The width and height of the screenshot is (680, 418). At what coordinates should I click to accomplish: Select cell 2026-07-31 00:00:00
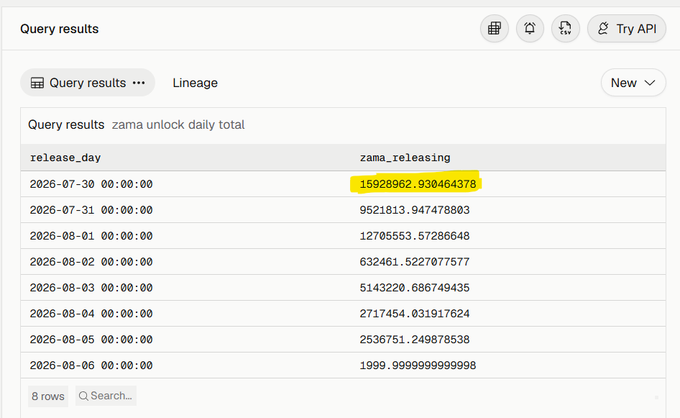[x=91, y=210]
